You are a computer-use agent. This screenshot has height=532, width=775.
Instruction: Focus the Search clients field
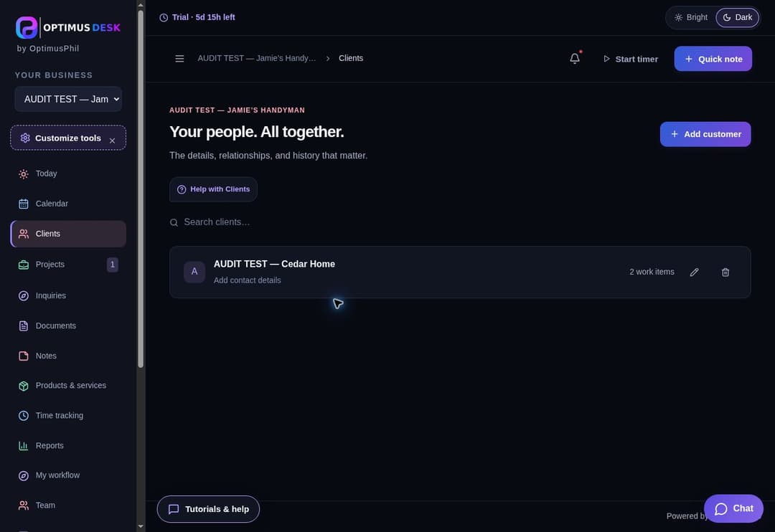pyautogui.click(x=460, y=222)
